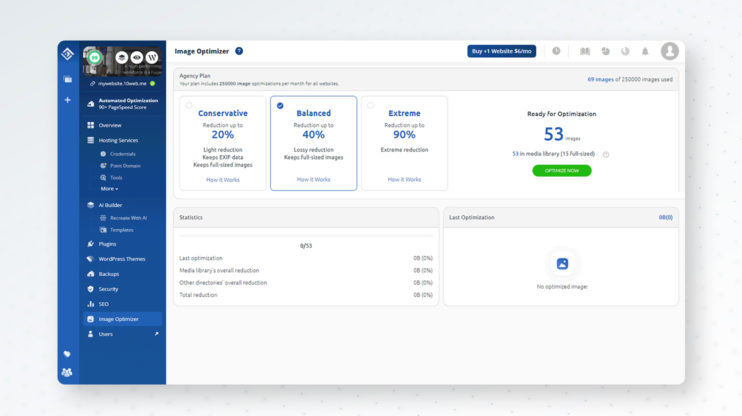Open Automated Optimization in the sidebar

point(123,104)
